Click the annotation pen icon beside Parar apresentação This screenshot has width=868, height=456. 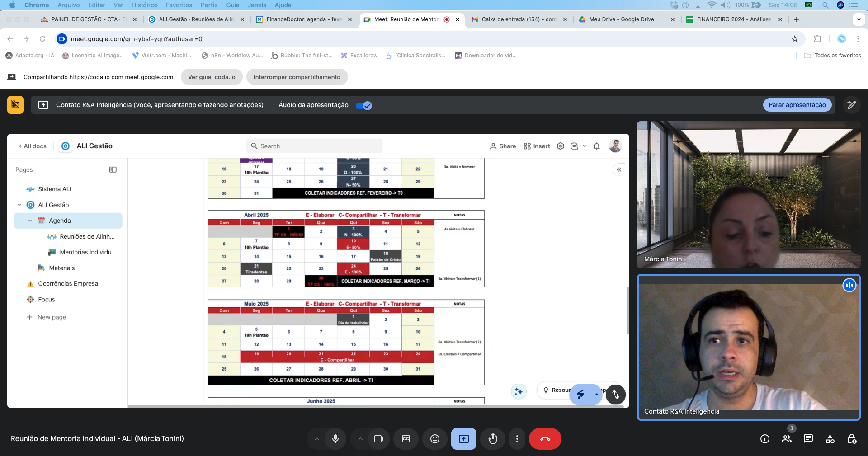click(852, 105)
